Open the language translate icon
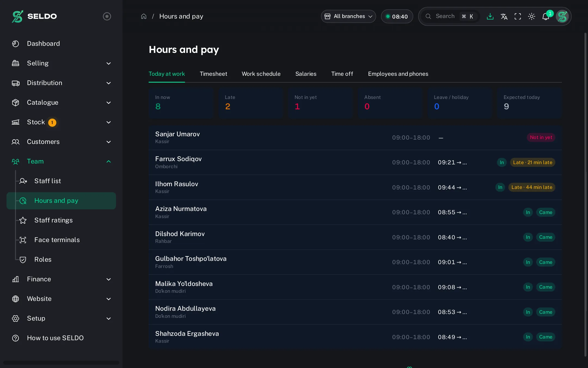This screenshot has height=368, width=588. [x=504, y=16]
